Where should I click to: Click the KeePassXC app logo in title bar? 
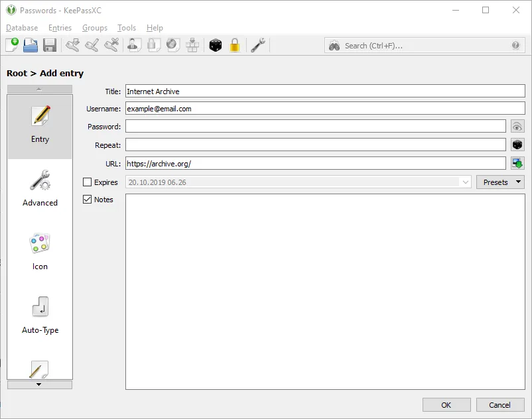click(x=11, y=10)
